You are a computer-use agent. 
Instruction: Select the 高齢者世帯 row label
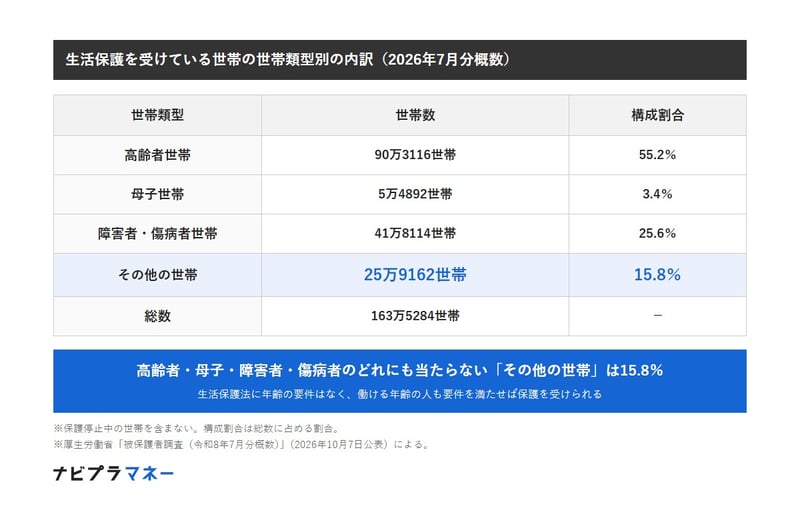(x=158, y=155)
